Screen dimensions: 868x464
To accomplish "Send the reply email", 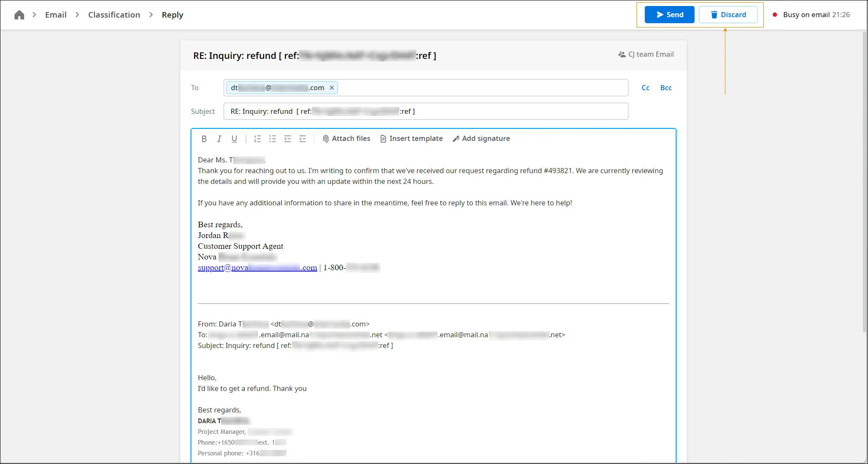I will point(670,15).
